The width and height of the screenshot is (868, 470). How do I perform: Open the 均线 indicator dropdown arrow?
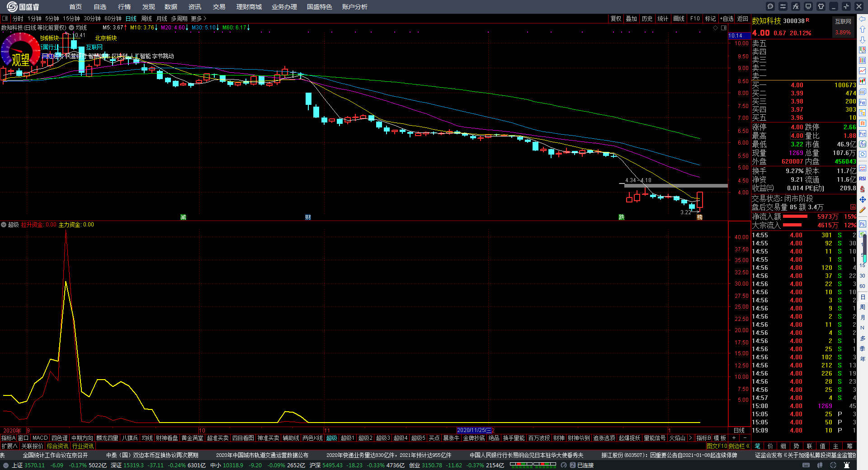coord(71,28)
